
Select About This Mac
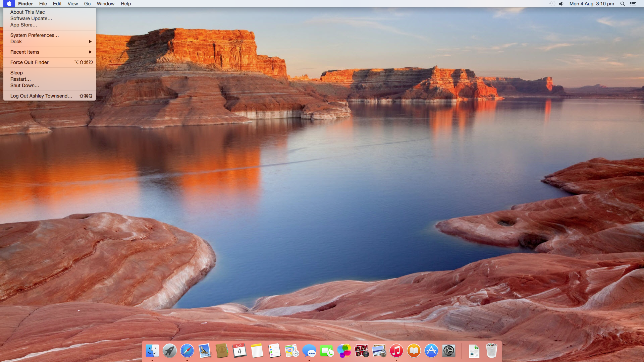coord(50,12)
